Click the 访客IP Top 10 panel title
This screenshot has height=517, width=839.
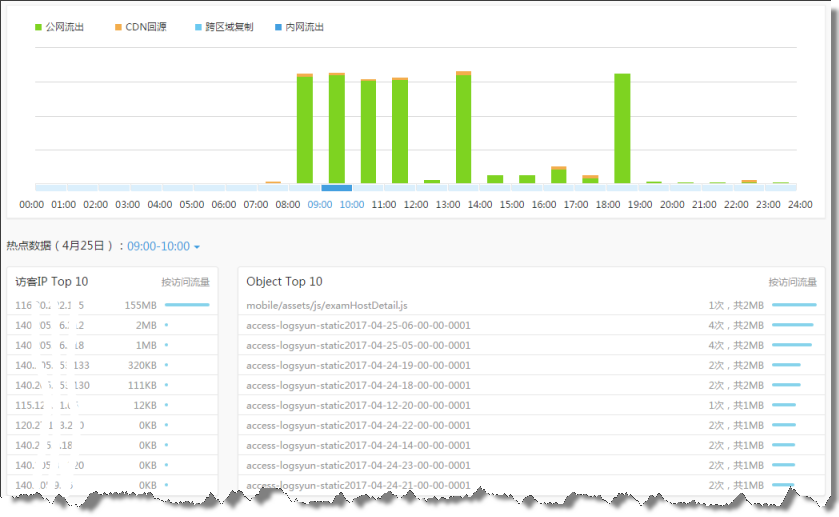(x=52, y=282)
